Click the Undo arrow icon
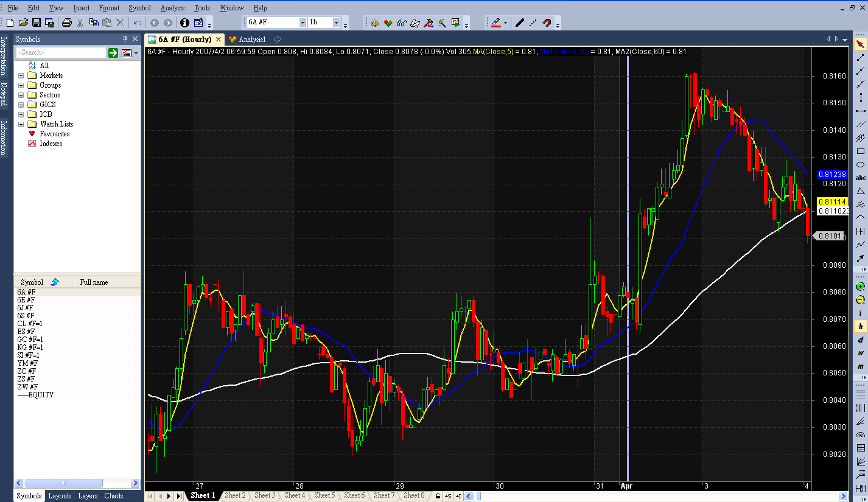 pyautogui.click(x=138, y=23)
